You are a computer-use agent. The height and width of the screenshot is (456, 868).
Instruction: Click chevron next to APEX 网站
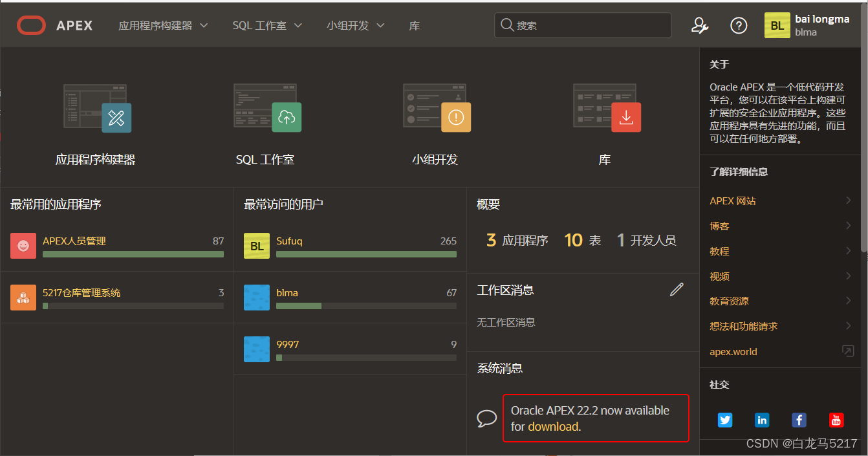point(848,201)
